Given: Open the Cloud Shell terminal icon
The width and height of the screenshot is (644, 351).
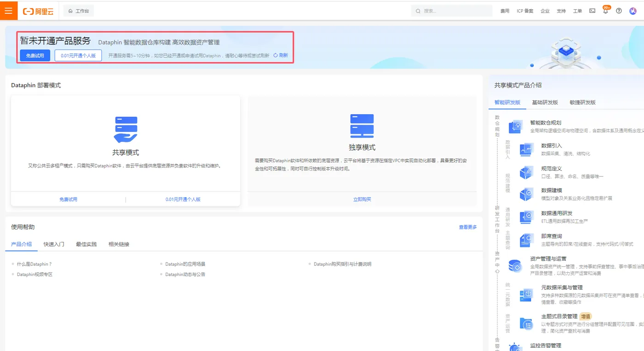Looking at the screenshot, I should 592,11.
